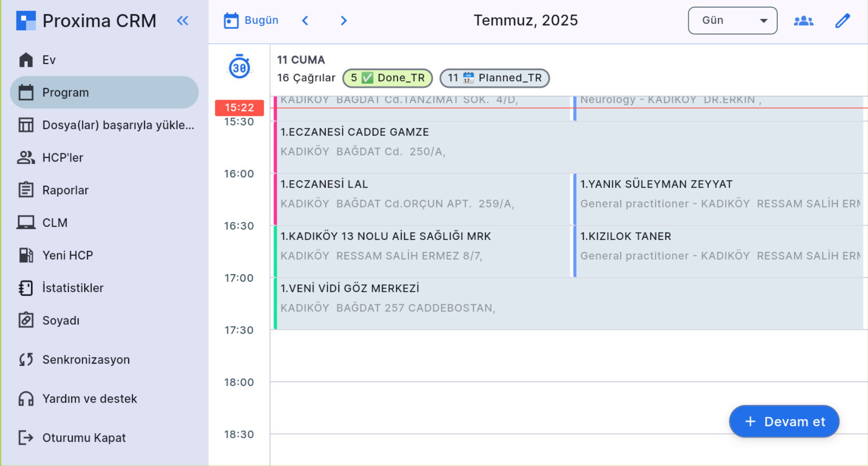This screenshot has height=466, width=868.
Task: Click the Bugün link to jump to today
Action: [x=262, y=20]
